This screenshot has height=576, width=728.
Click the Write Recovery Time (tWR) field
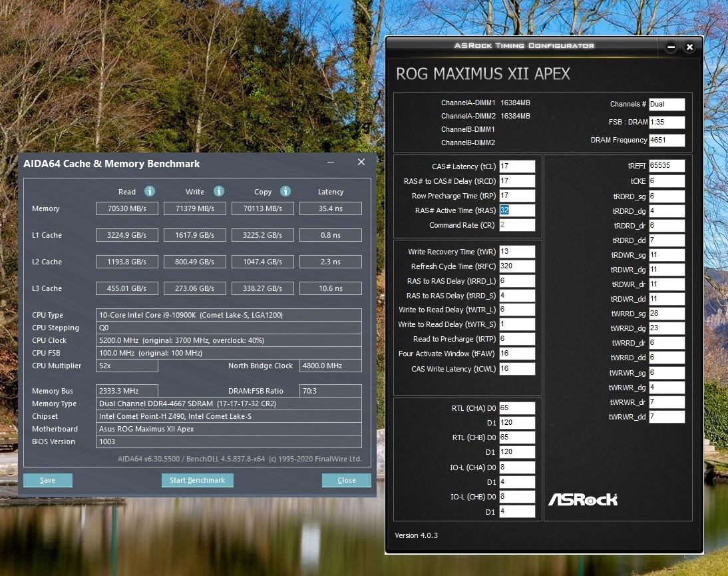[x=517, y=251]
